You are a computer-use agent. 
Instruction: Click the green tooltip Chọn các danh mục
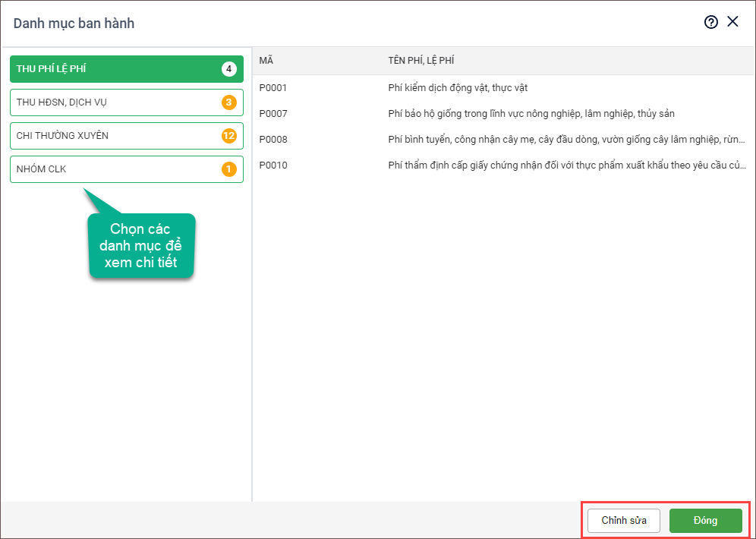point(142,246)
